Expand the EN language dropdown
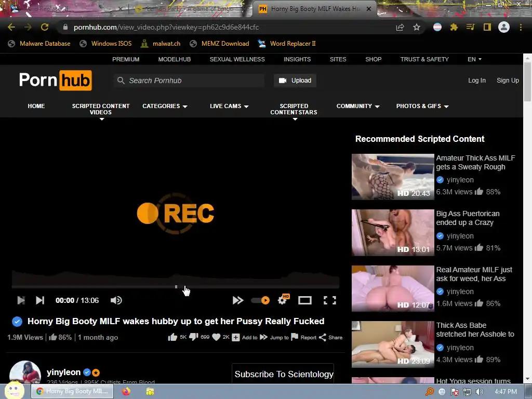 (474, 59)
